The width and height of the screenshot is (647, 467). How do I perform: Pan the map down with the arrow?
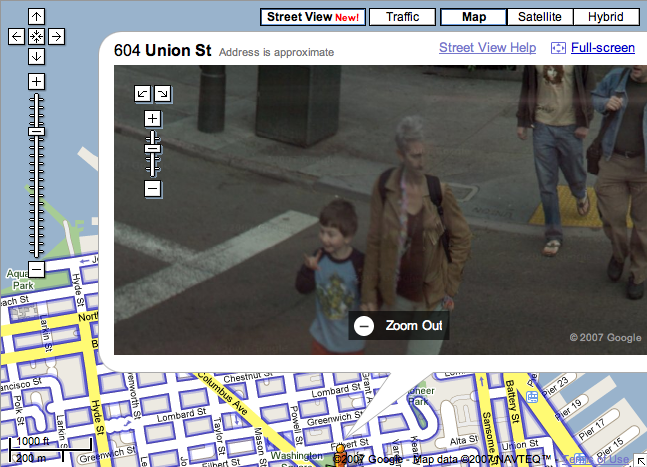pyautogui.click(x=36, y=55)
